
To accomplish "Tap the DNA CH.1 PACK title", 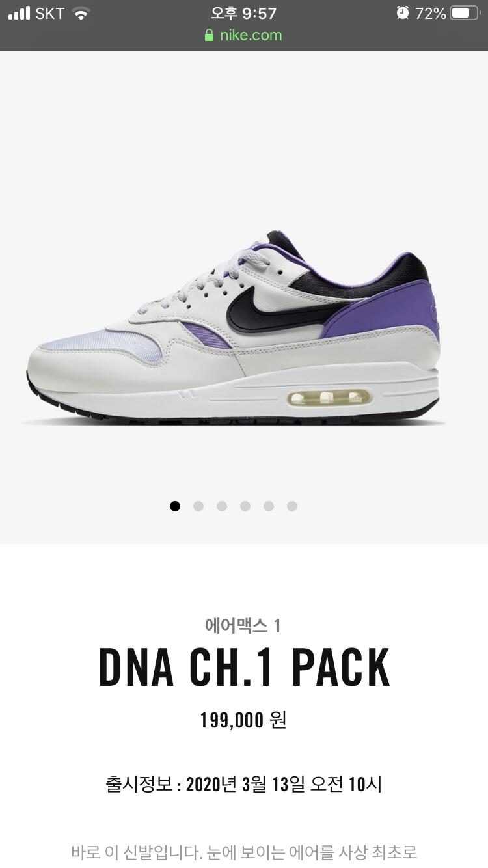I will coord(244,668).
